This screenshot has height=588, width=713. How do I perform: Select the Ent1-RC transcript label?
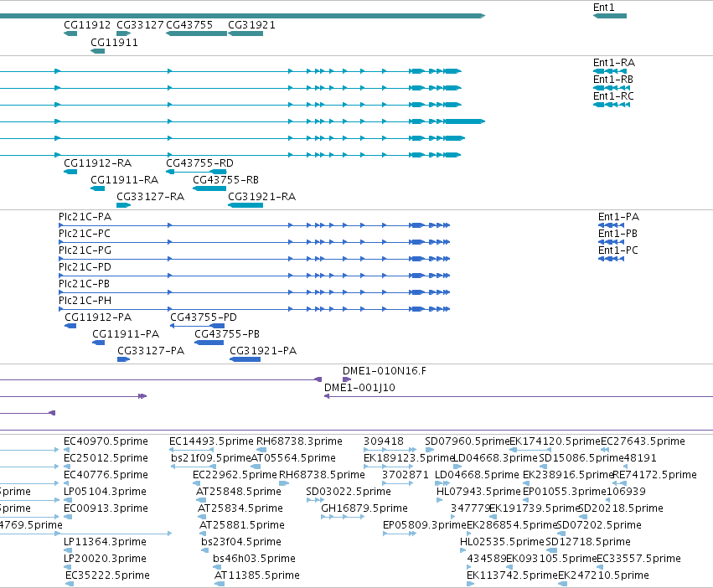click(x=613, y=96)
